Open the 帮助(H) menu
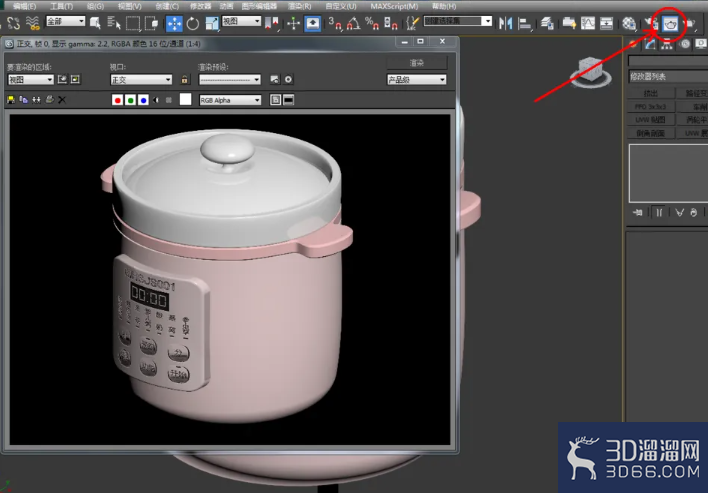Screen dimensions: 708x493 [444, 6]
